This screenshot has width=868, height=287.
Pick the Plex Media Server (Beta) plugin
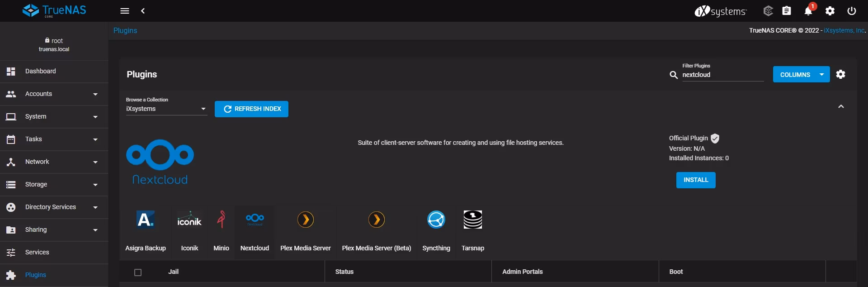click(x=376, y=220)
